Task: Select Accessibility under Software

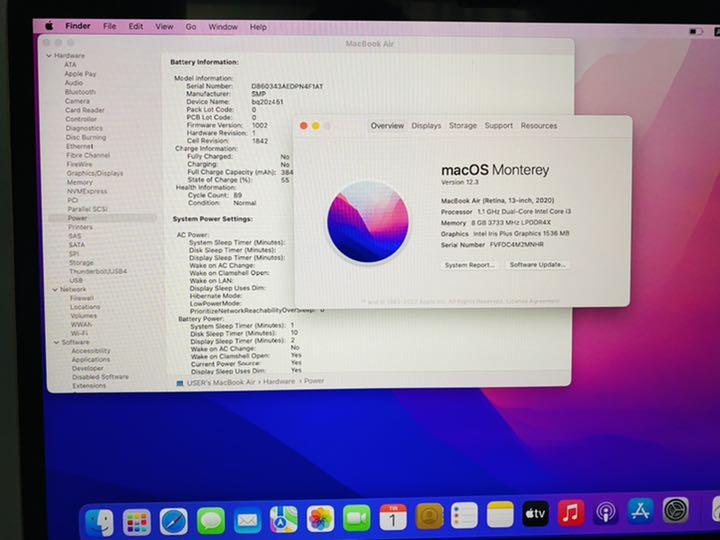Action: point(91,351)
